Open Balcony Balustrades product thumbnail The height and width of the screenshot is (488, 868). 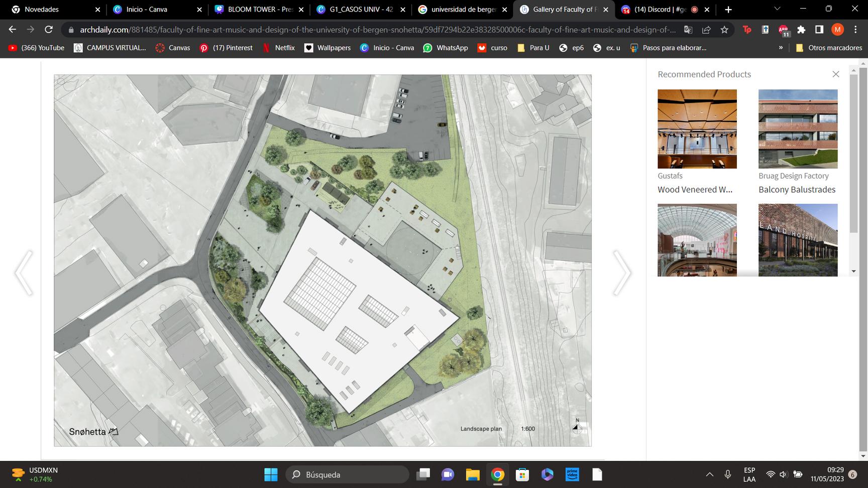pyautogui.click(x=798, y=129)
